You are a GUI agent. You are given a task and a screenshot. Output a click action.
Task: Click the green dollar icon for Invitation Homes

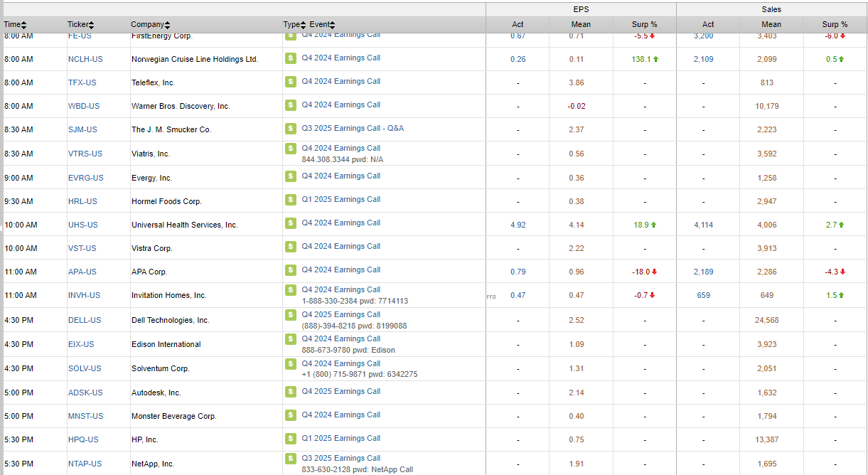click(290, 290)
